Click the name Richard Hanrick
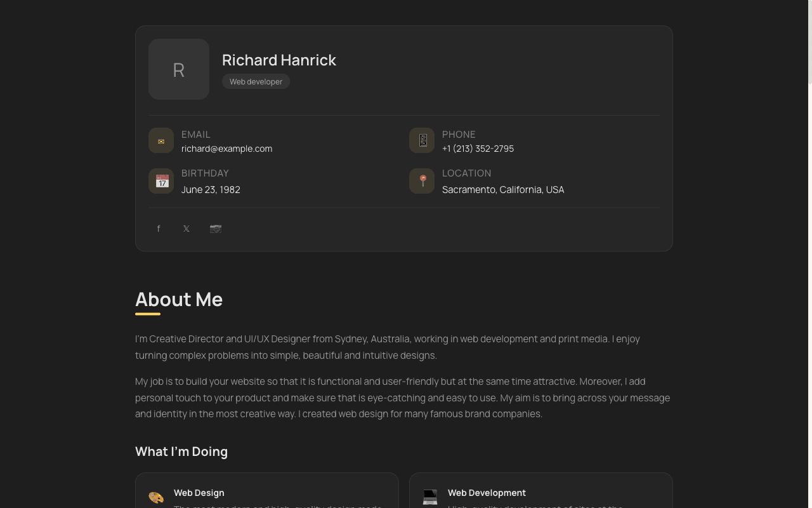This screenshot has height=508, width=812. [x=279, y=60]
